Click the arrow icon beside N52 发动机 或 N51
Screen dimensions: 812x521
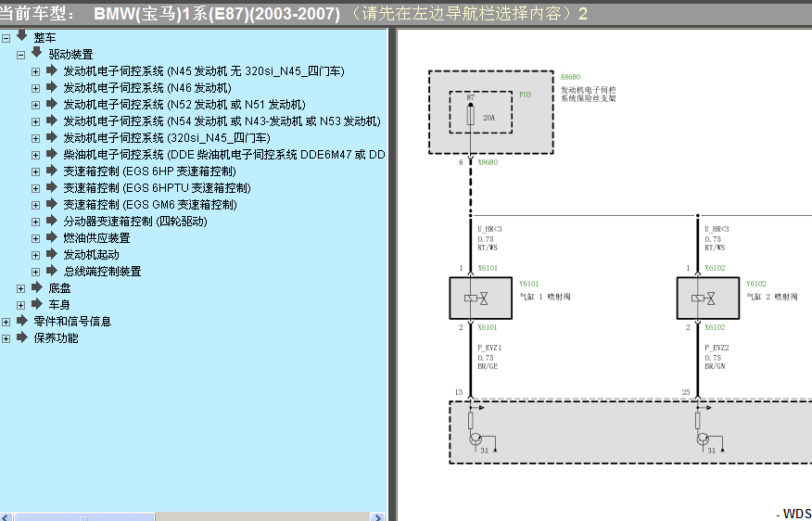[51, 104]
